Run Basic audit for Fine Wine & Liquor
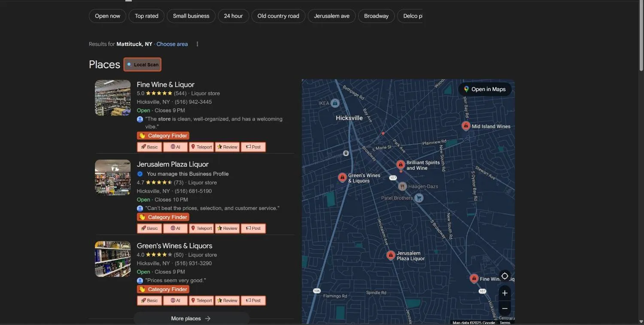The height and width of the screenshot is (325, 644). 149,147
